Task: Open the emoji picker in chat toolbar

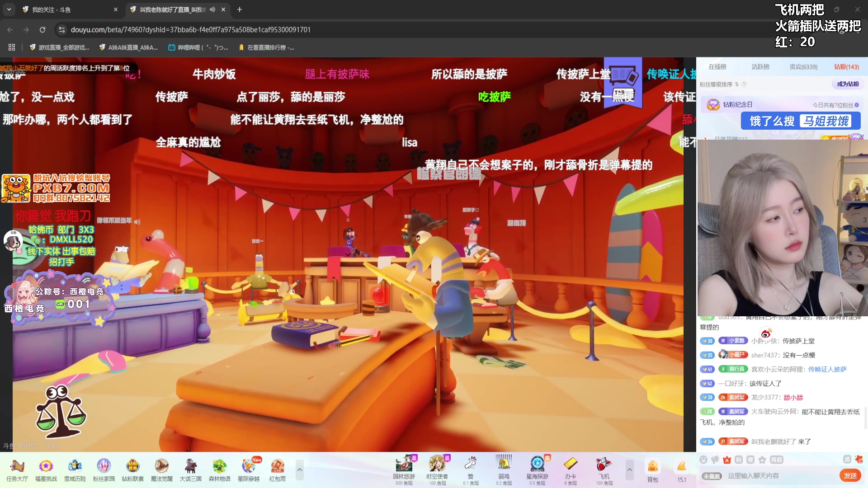Action: point(703,460)
